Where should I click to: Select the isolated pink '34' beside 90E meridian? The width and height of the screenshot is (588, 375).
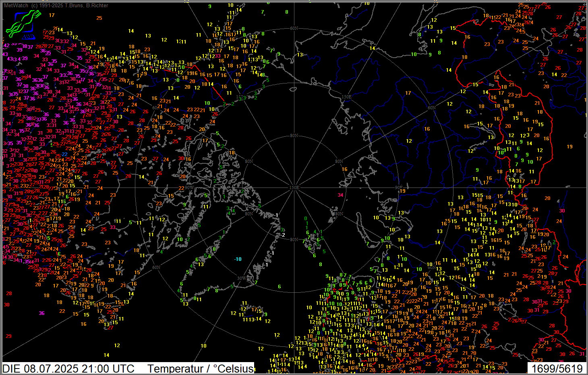coord(340,195)
